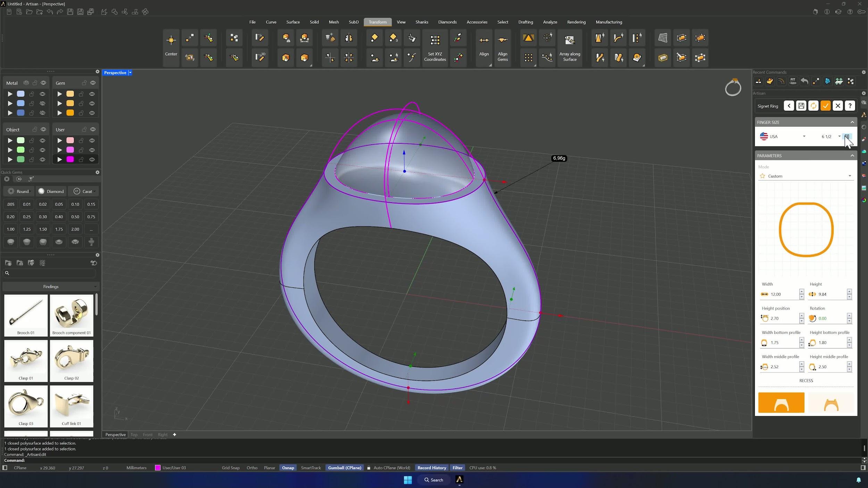Collapse the FINGER SIZE section
This screenshot has height=488, width=868.
coord(852,122)
